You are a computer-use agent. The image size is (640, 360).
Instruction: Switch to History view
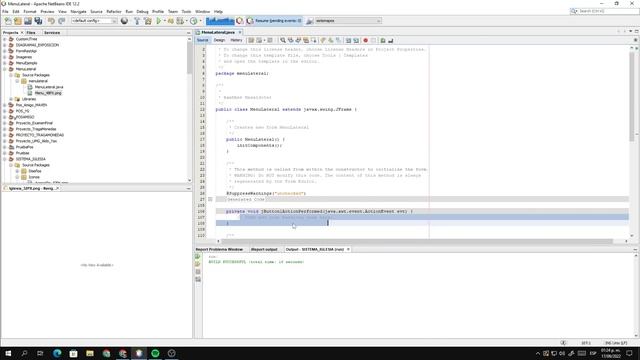point(236,40)
